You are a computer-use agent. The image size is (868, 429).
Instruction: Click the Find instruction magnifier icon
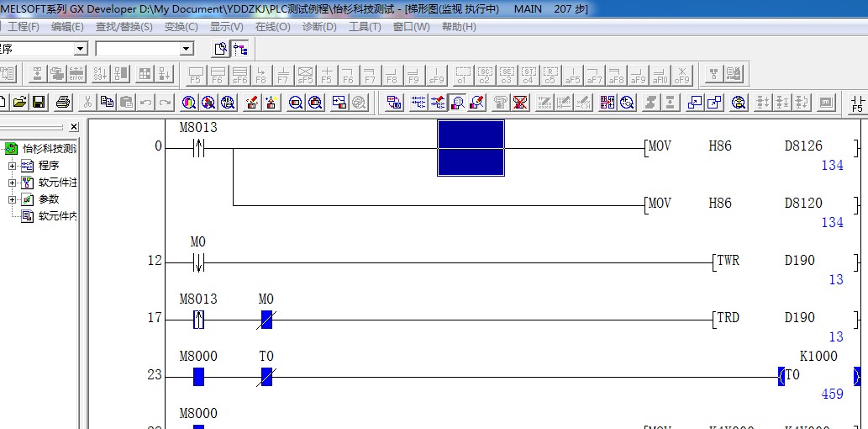pyautogui.click(x=208, y=102)
